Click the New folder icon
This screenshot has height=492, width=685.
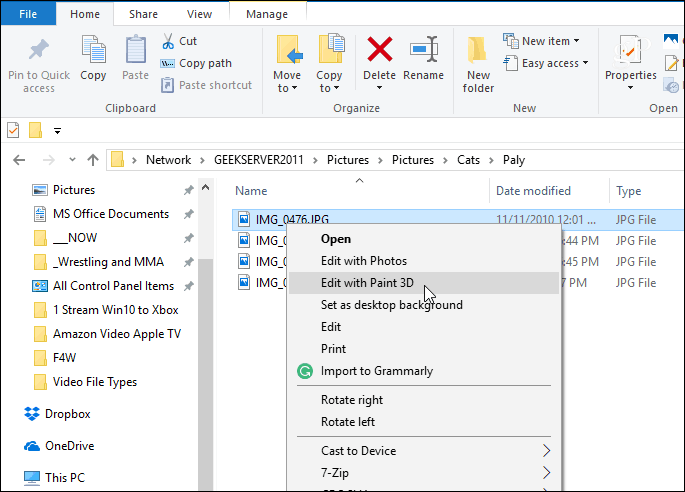477,50
